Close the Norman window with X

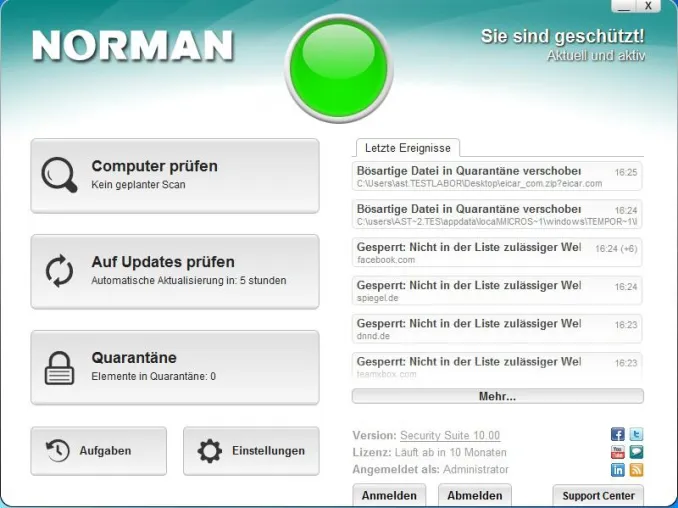click(x=648, y=6)
